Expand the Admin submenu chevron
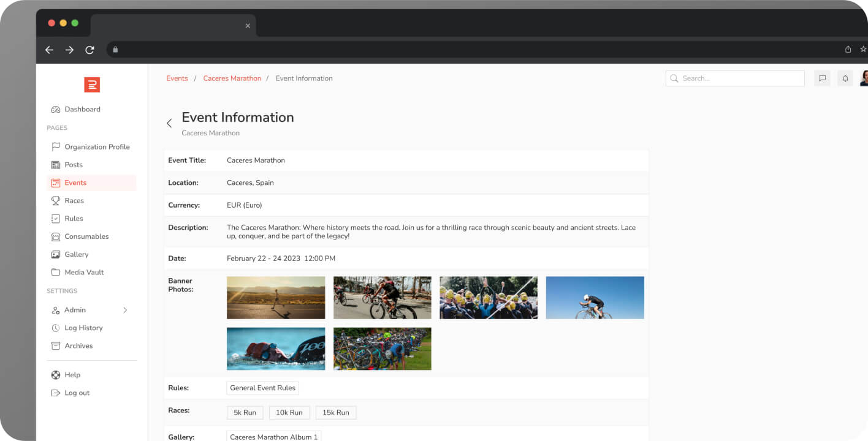The image size is (868, 441). 125,310
